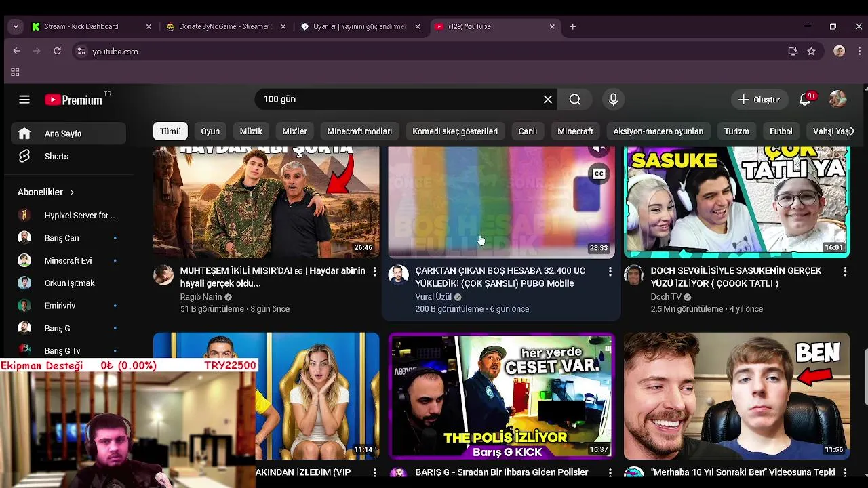Screen dimensions: 868x488
Task: Select Canlı filter chip
Action: (x=528, y=131)
